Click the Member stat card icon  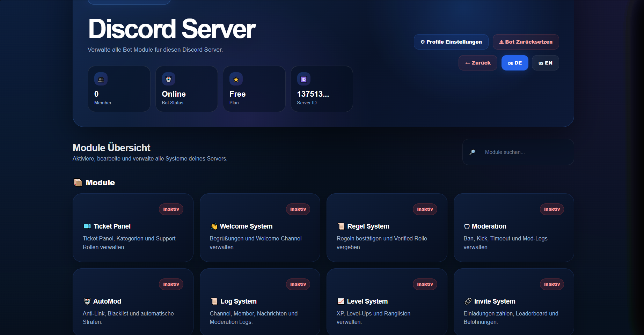tap(101, 79)
